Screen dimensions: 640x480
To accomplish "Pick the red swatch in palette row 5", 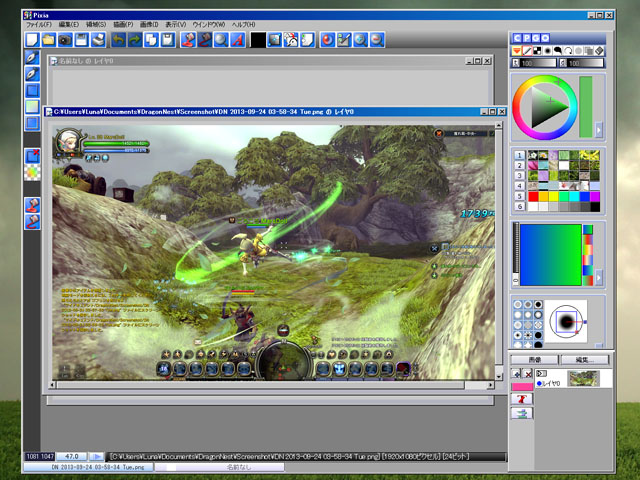I will 533,196.
